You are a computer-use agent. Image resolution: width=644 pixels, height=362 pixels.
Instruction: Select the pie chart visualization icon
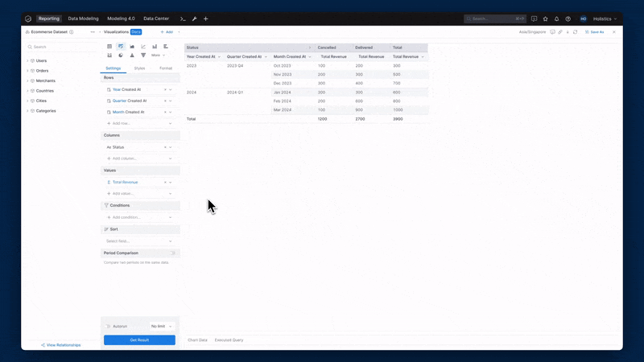(x=121, y=56)
